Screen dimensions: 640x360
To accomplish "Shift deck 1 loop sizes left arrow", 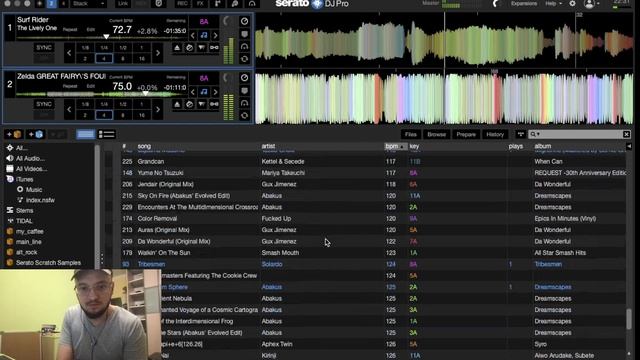I will (x=69, y=53).
